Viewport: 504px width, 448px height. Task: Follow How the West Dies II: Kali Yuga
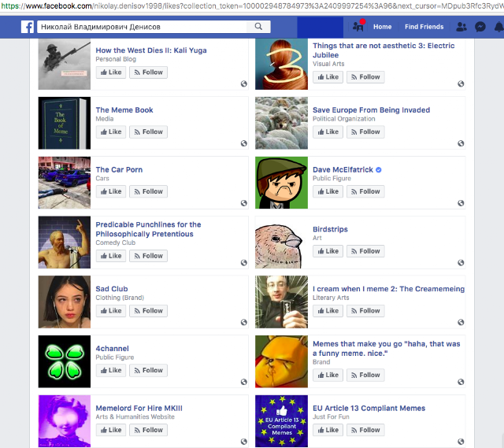pos(149,72)
